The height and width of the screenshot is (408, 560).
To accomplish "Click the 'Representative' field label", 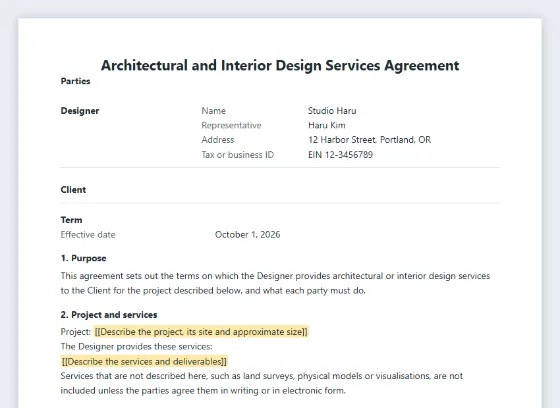I will (x=231, y=125).
